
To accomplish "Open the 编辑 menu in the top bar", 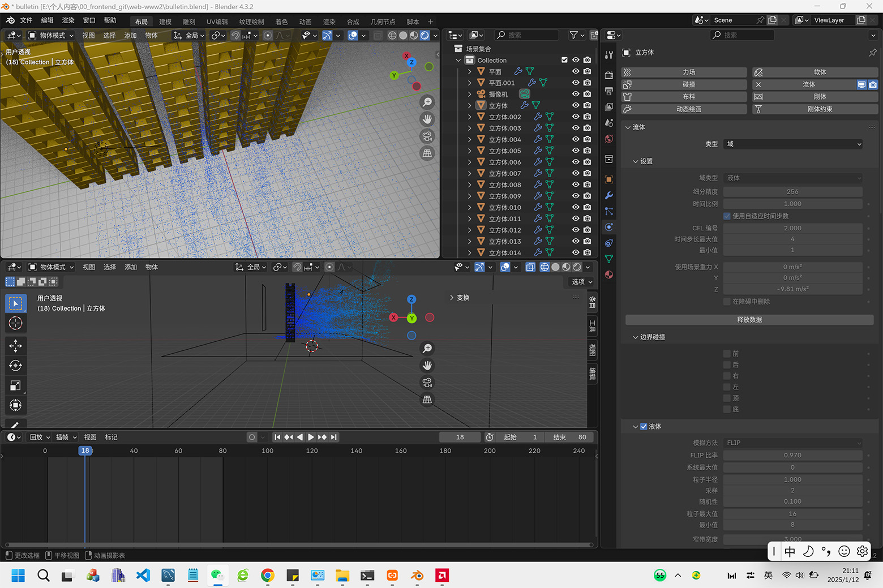I will (x=47, y=20).
